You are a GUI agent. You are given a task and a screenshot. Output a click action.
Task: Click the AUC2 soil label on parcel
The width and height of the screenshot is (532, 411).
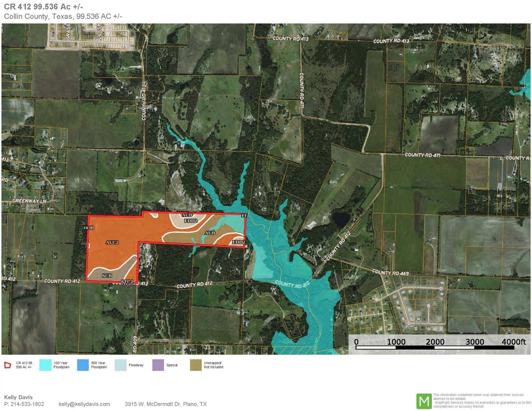click(112, 242)
